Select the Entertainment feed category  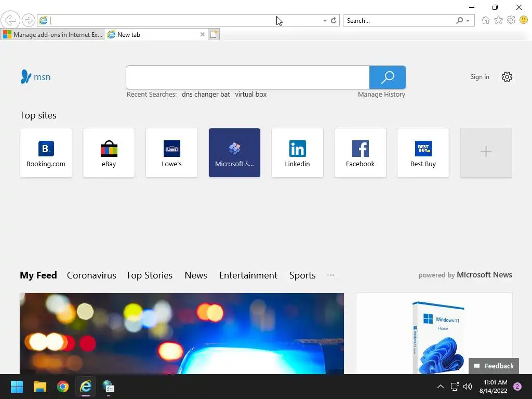click(248, 275)
